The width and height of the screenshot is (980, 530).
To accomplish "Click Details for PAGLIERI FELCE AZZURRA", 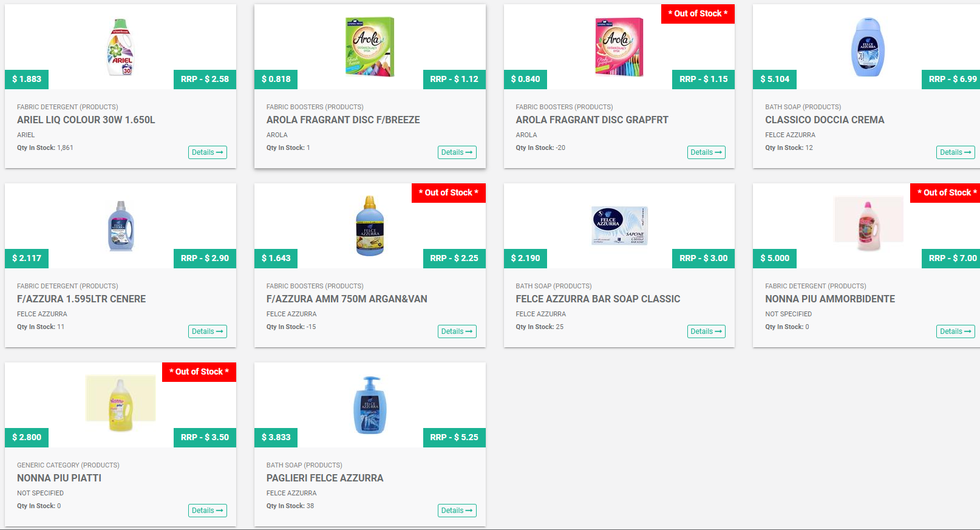I will pyautogui.click(x=457, y=511).
